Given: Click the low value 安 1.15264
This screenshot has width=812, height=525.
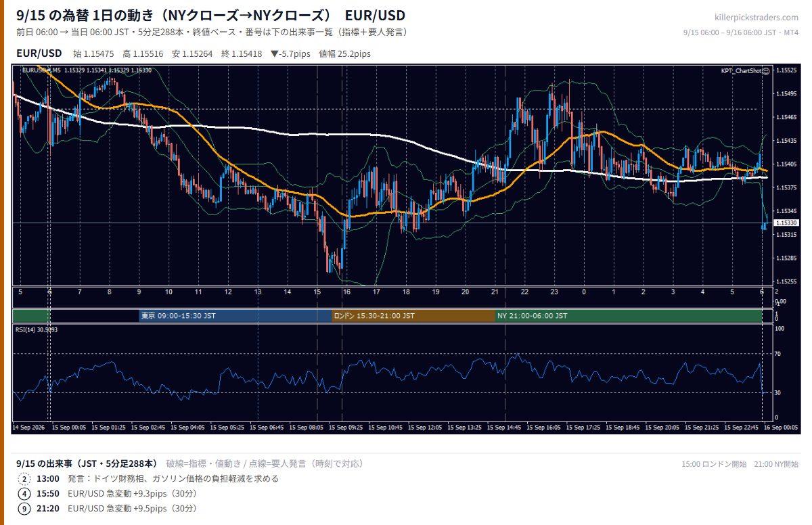Looking at the screenshot, I should click(192, 53).
